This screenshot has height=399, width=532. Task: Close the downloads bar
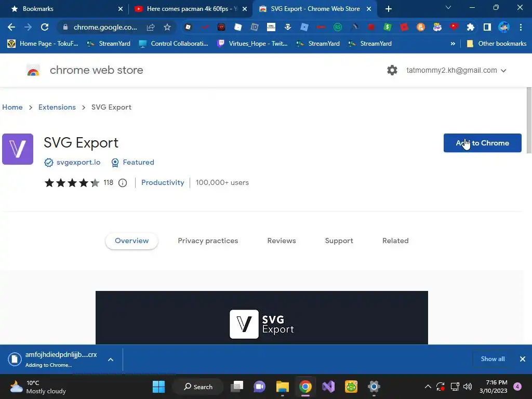click(523, 359)
